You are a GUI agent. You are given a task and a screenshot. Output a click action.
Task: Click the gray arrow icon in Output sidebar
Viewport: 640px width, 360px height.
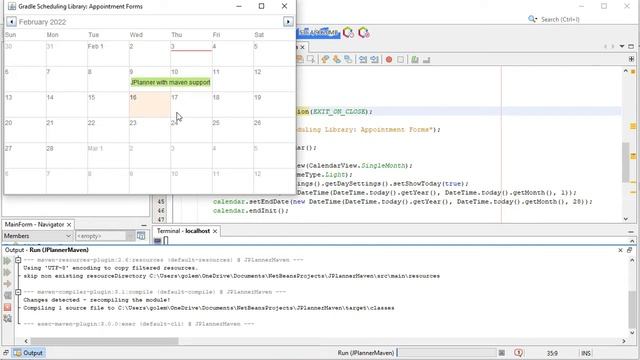click(x=7, y=284)
